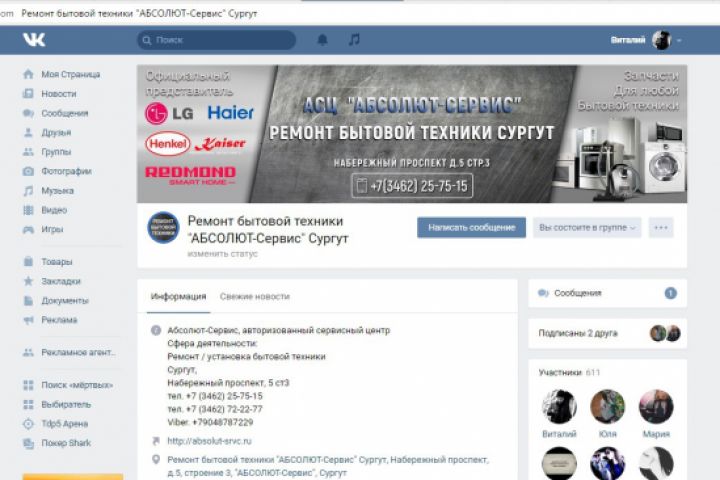
Task: Click the gamepad icon beside Игры
Action: 28,229
